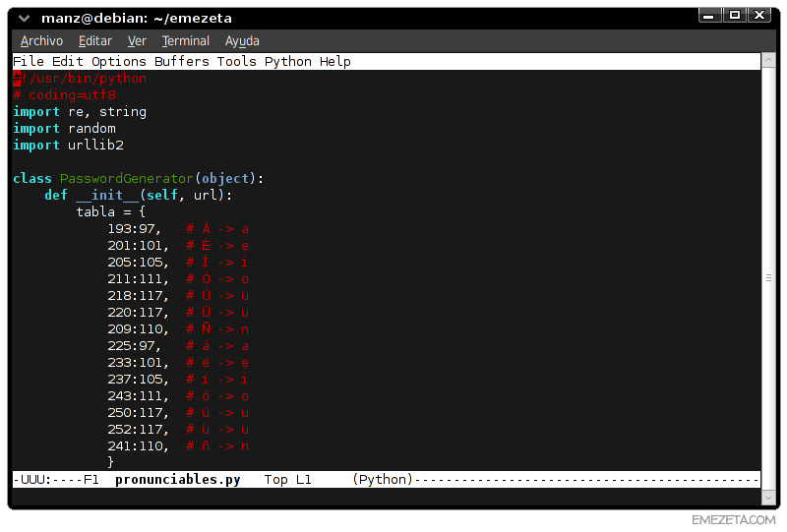Open the Editar menu

pyautogui.click(x=94, y=40)
